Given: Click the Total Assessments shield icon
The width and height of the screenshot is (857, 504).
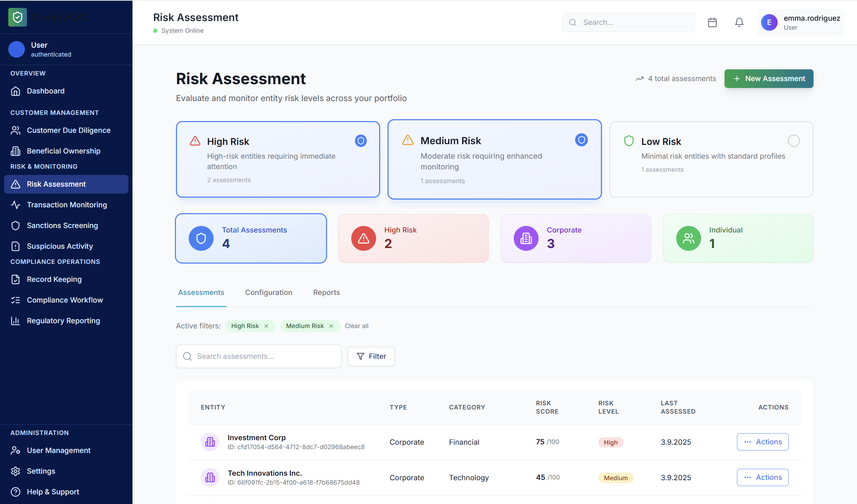Looking at the screenshot, I should [x=201, y=238].
